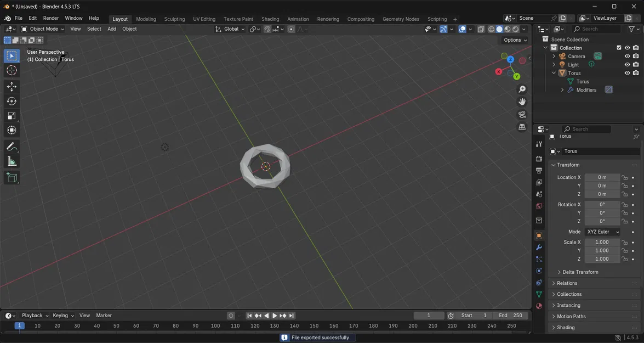Click the Options button in the viewport
This screenshot has height=343, width=644.
[514, 40]
